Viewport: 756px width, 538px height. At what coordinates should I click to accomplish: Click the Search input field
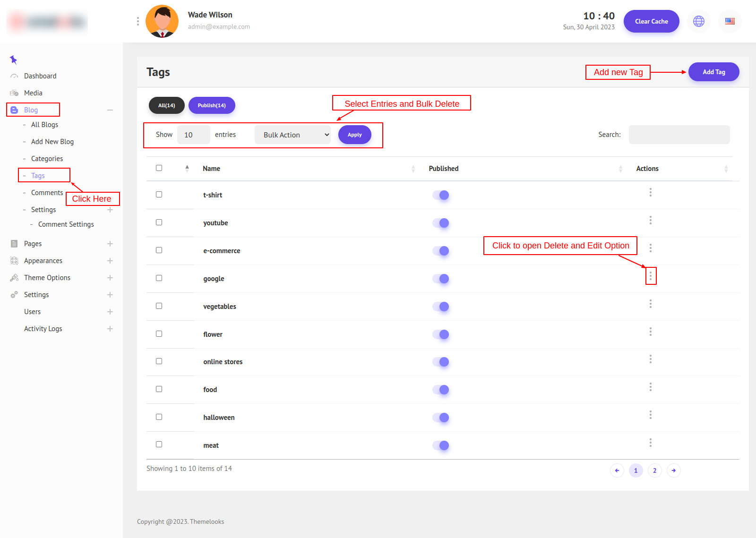coord(679,135)
